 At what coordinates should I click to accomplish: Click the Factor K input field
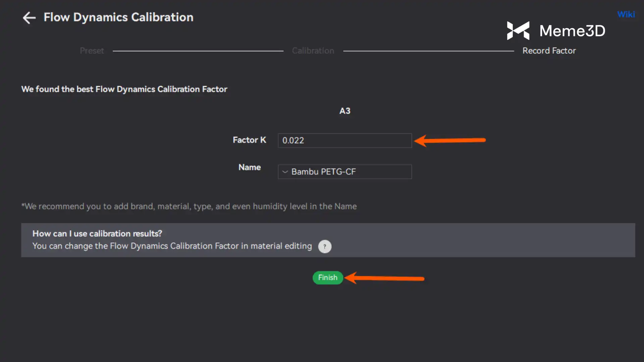pos(344,140)
